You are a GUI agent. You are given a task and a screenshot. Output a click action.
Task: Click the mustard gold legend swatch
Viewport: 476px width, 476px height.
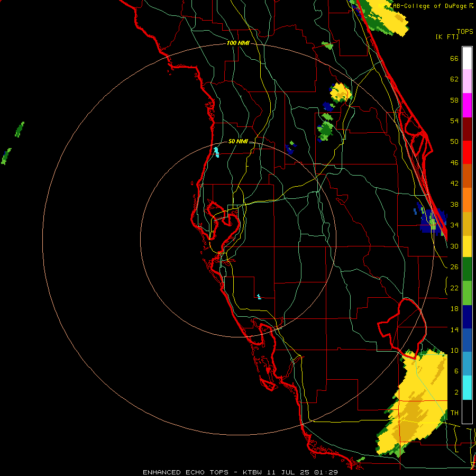(x=467, y=224)
